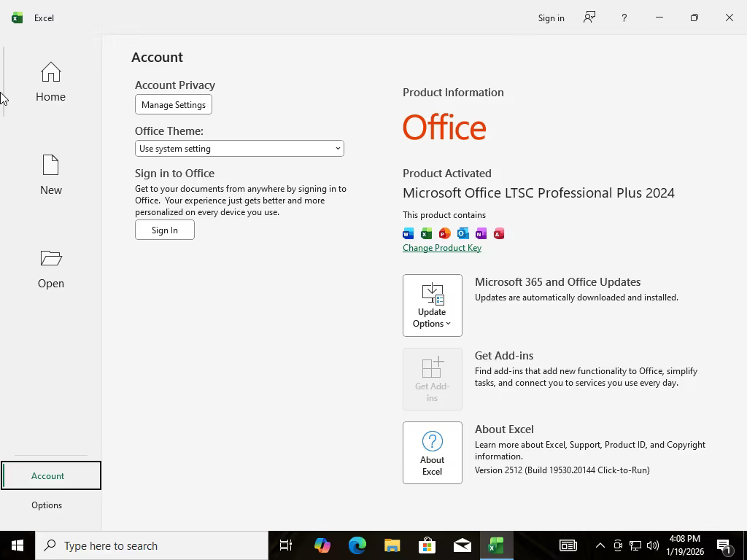Click the Word icon in product contents
Screen dimensions: 747x560
click(x=409, y=233)
